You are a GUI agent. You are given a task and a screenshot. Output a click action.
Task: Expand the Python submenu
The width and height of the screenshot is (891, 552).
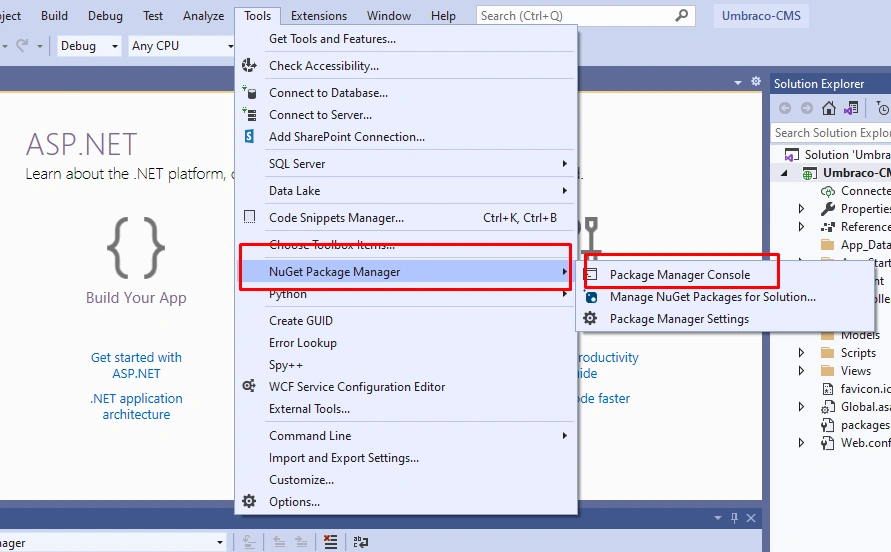pos(406,294)
